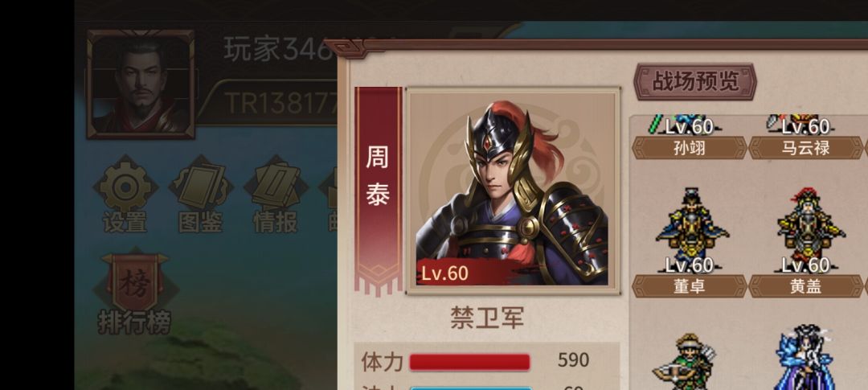Image resolution: width=868 pixels, height=390 pixels.
Task: Open the 图鉴 cards icon
Action: [200, 187]
